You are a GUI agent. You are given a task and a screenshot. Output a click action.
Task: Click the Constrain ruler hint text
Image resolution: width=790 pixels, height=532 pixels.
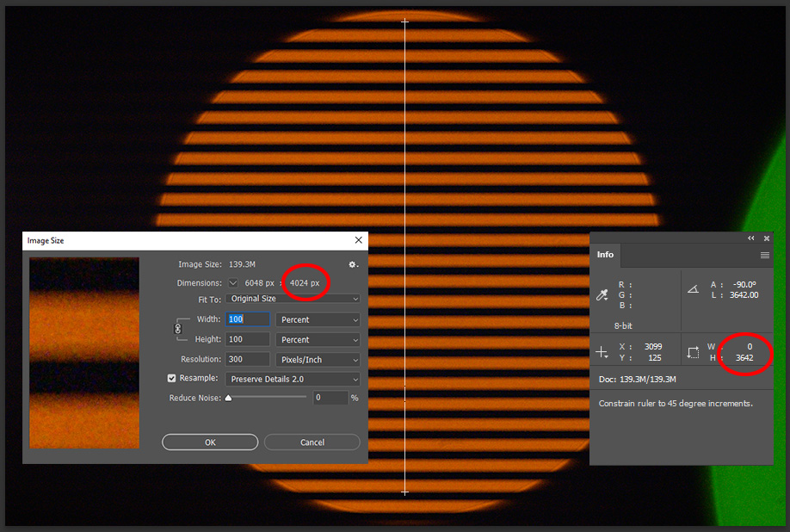click(676, 404)
